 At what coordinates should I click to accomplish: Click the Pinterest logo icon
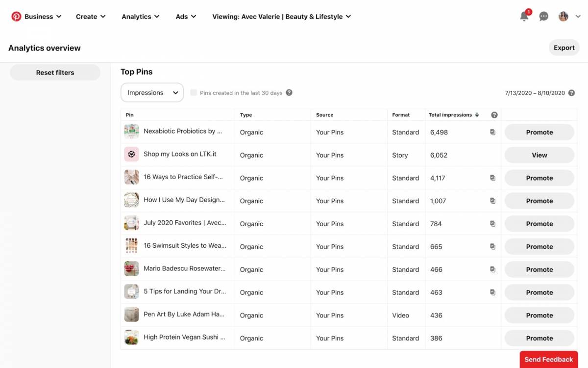[x=16, y=17]
